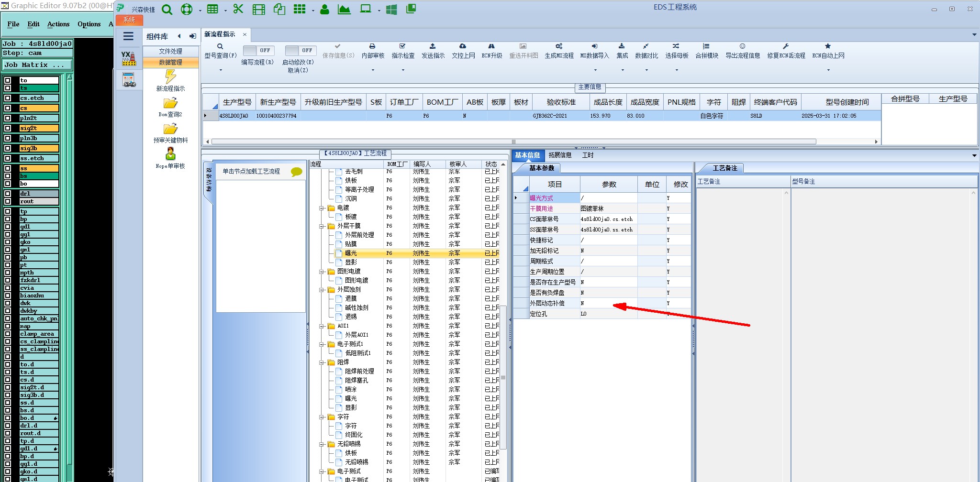The width and height of the screenshot is (980, 482).
Task: Tick the checkbox beside layer biaozhu
Action: click(8, 296)
